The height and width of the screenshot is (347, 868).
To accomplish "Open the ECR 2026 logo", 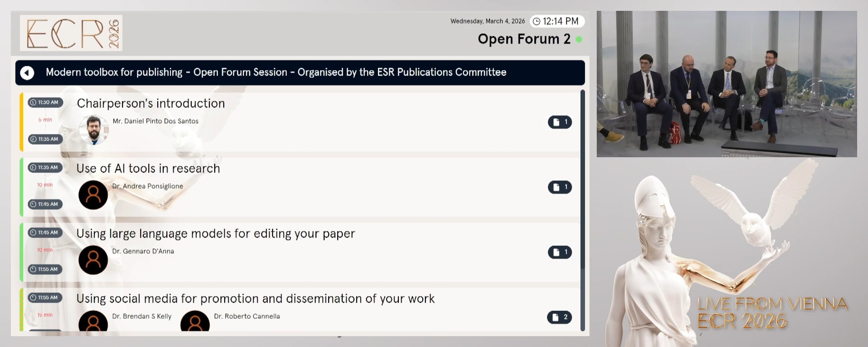I will point(71,33).
